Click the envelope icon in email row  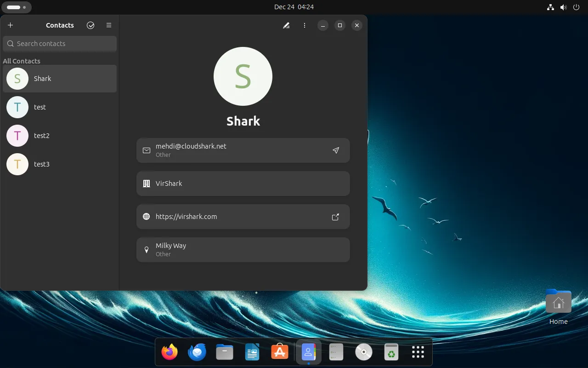pyautogui.click(x=147, y=150)
